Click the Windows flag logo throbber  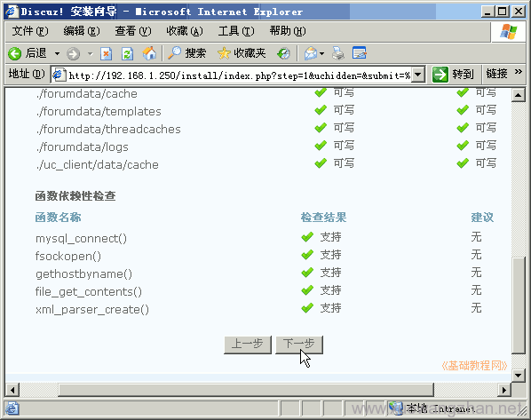tap(509, 32)
